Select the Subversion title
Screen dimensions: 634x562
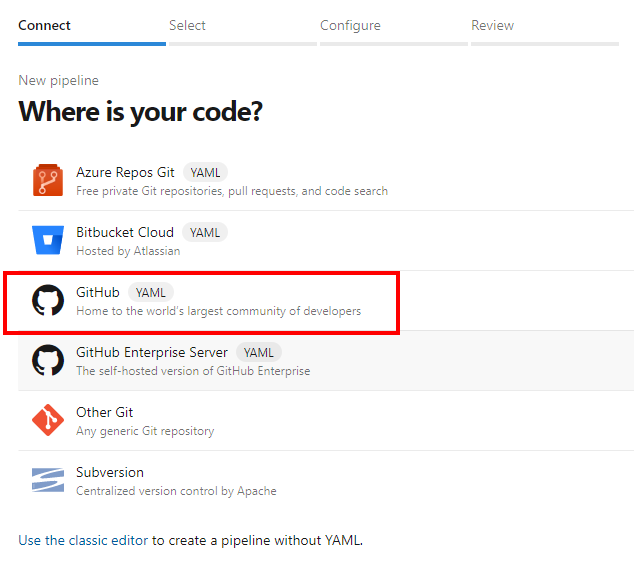110,472
